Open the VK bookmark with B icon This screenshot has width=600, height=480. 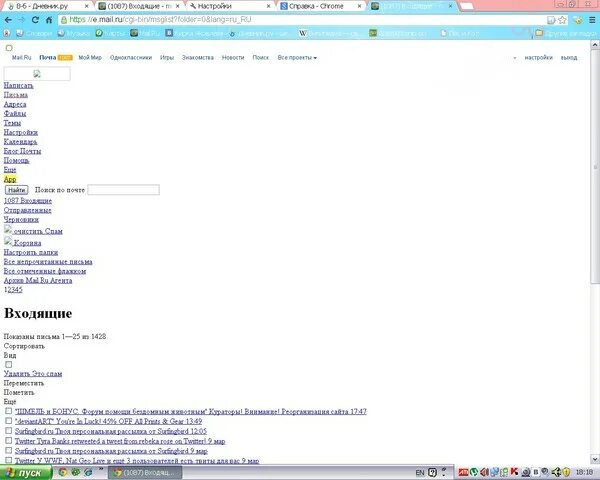point(194,34)
